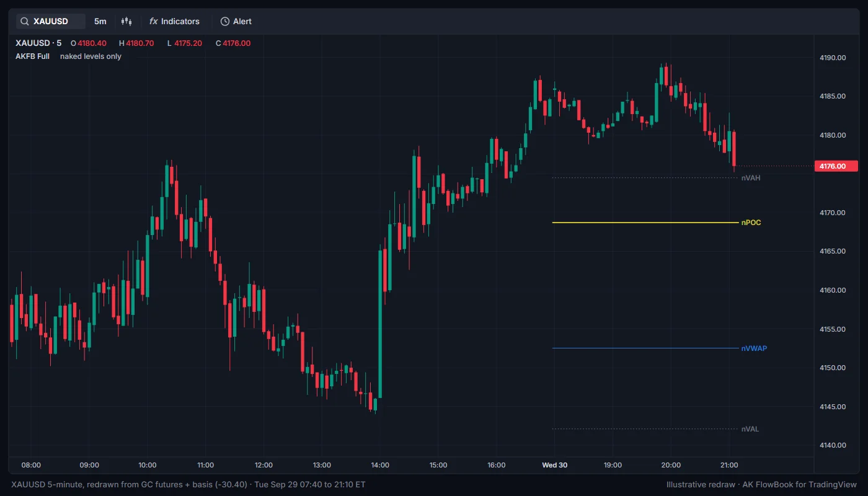Click the 13:00 time axis label

[x=322, y=465]
